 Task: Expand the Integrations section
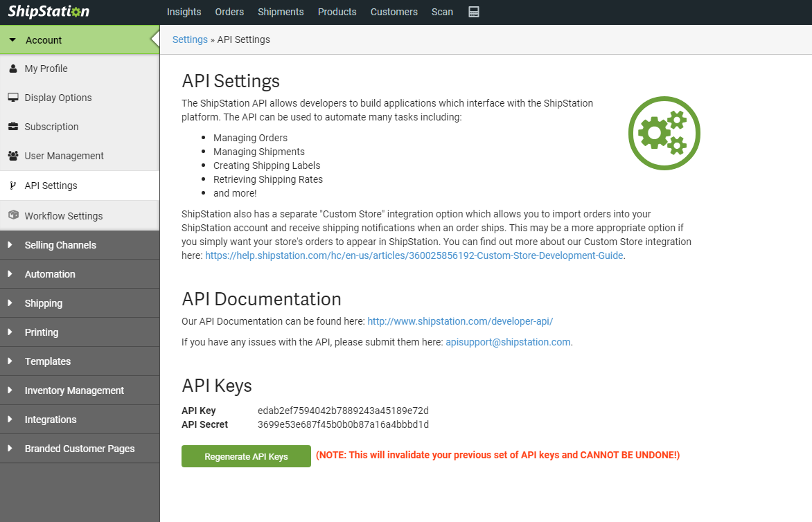[80, 419]
